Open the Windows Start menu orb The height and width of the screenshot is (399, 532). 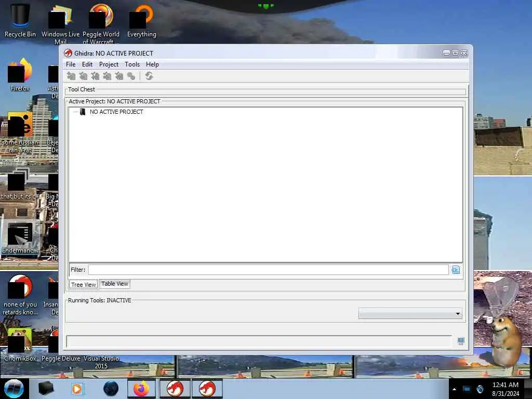(14, 389)
